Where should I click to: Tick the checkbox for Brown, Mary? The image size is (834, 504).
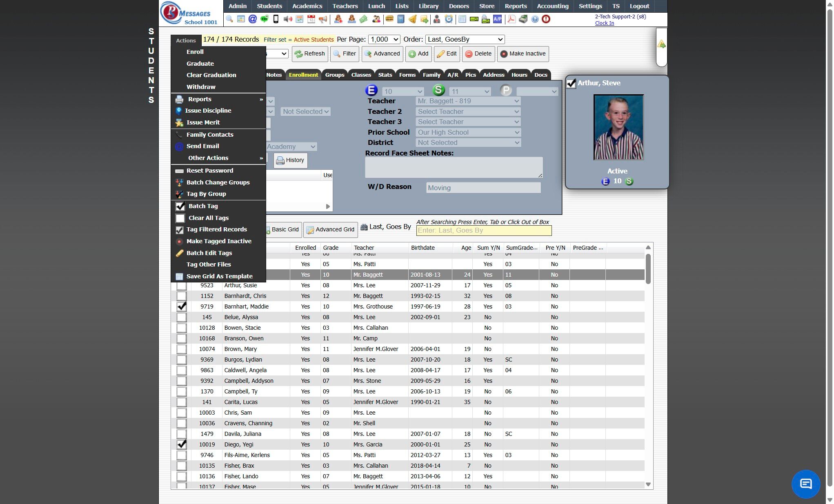pos(182,349)
